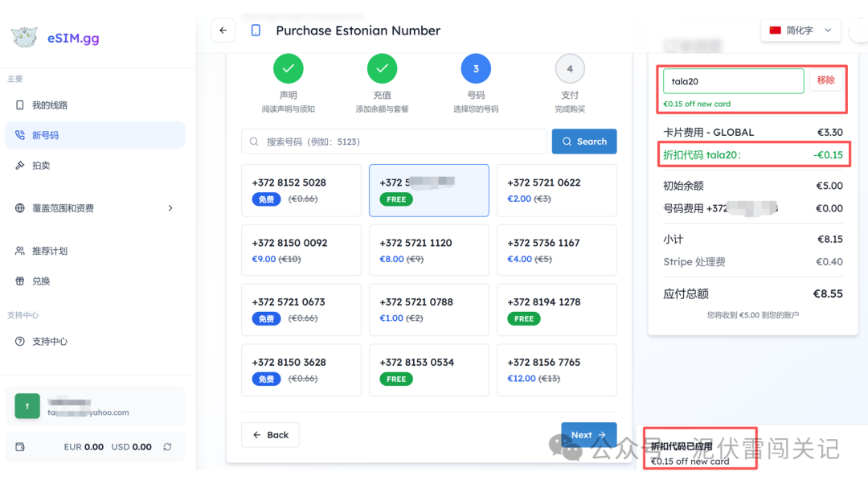
Task: Open 支持中心 help page
Action: [x=95, y=341]
